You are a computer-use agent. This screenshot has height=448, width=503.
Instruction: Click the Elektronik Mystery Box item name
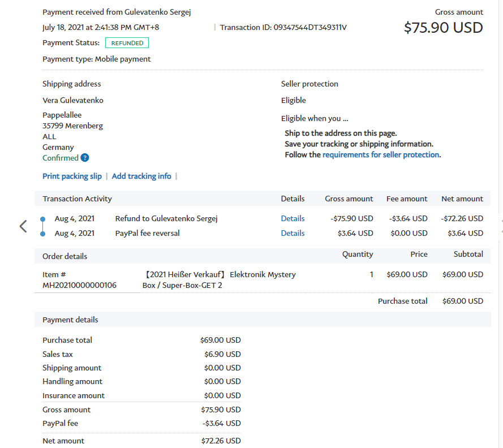click(220, 279)
